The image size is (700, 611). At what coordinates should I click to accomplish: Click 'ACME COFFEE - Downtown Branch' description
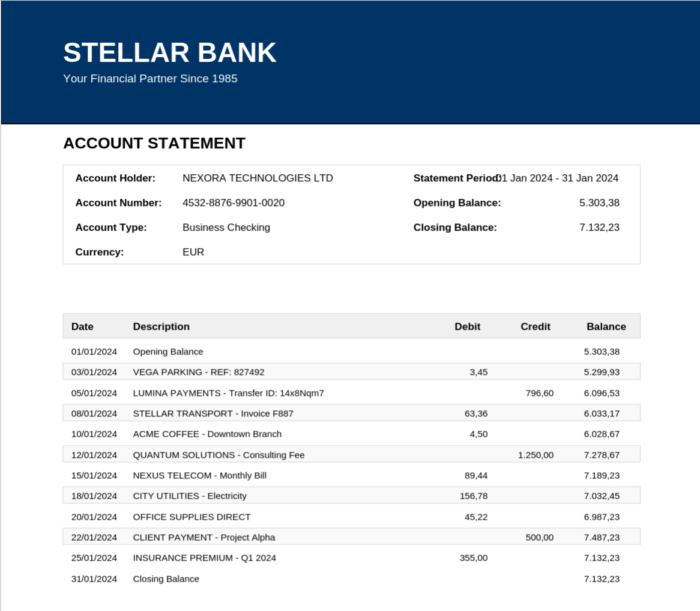point(207,434)
